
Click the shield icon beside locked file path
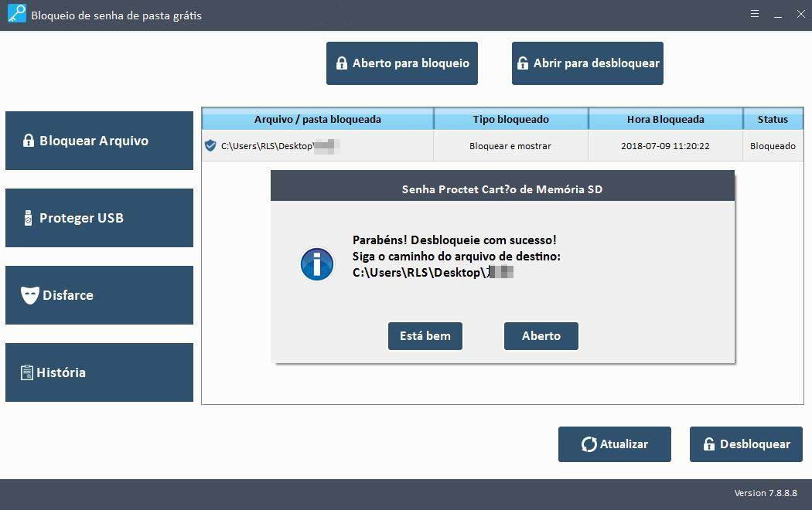pos(210,145)
